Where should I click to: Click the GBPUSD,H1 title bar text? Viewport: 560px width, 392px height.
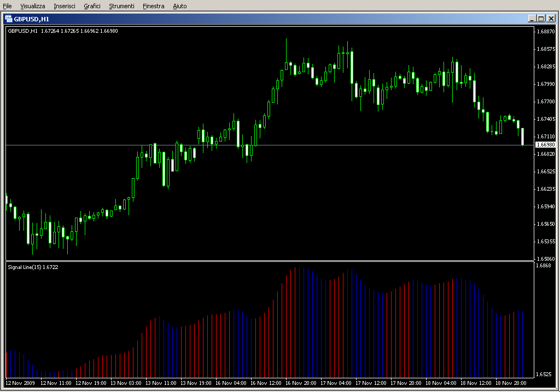coord(31,19)
